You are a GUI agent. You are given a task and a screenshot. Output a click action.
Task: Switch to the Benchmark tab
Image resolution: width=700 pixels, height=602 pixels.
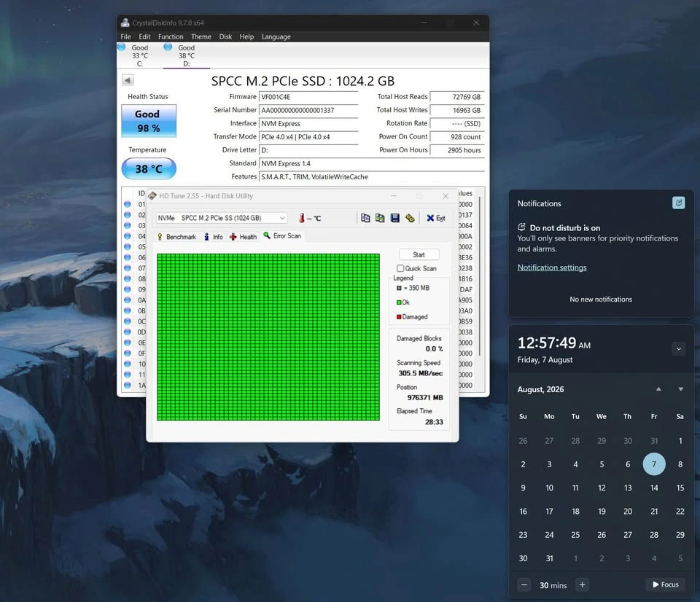pos(176,237)
